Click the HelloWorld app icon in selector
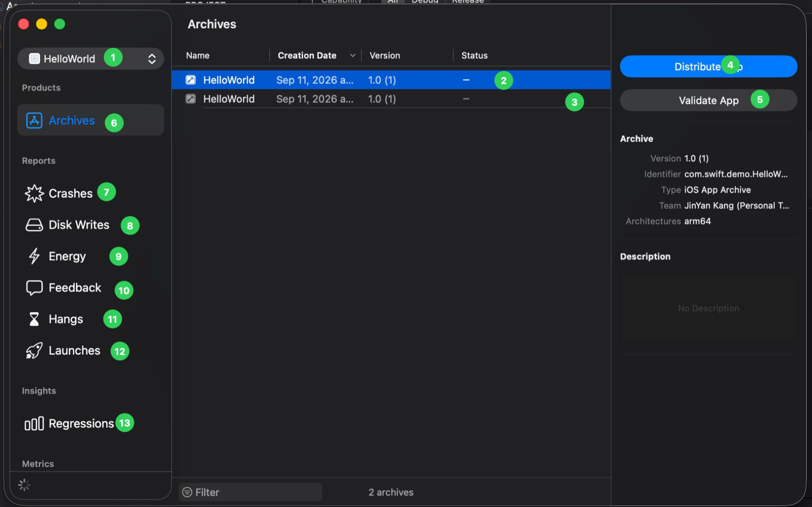 pyautogui.click(x=34, y=58)
